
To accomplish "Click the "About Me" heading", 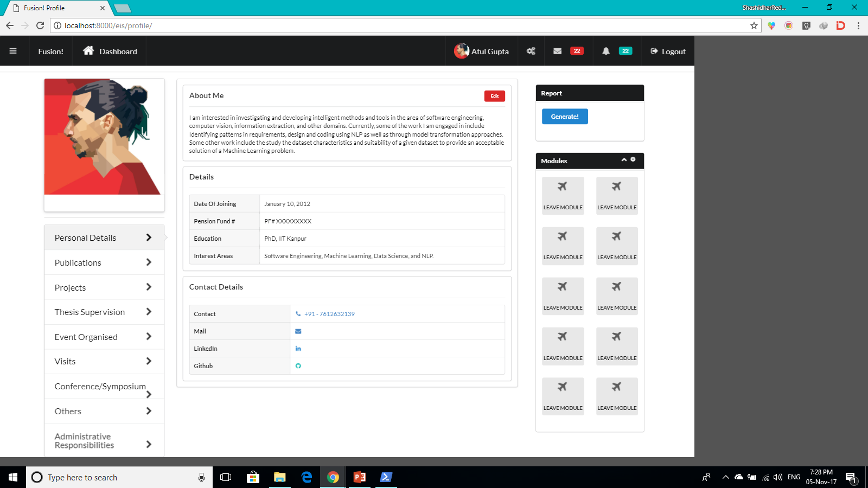I will point(207,95).
